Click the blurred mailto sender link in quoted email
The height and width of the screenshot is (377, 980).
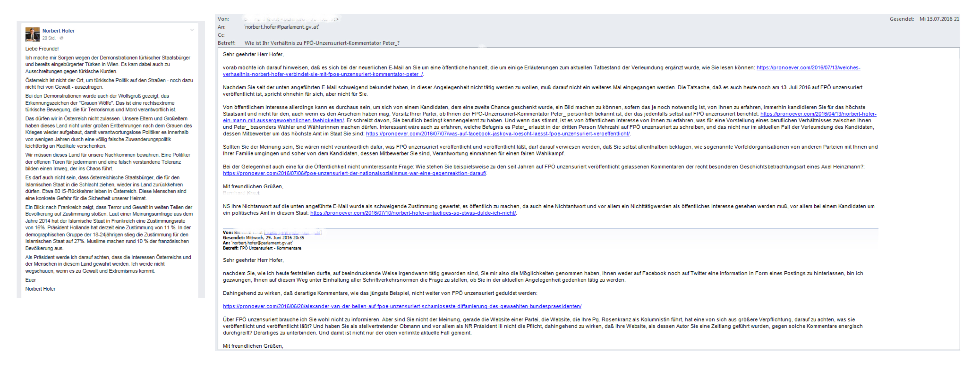click(293, 232)
